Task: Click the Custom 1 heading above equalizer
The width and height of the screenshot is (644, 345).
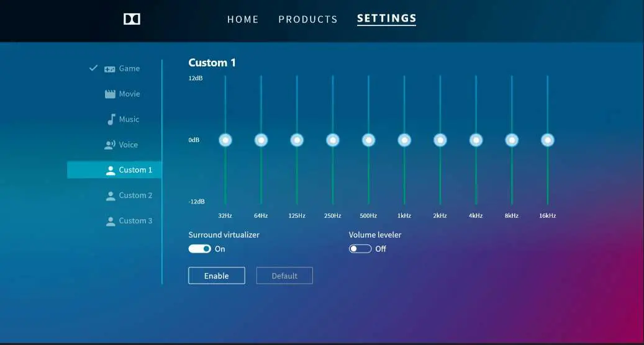Action: pos(212,63)
